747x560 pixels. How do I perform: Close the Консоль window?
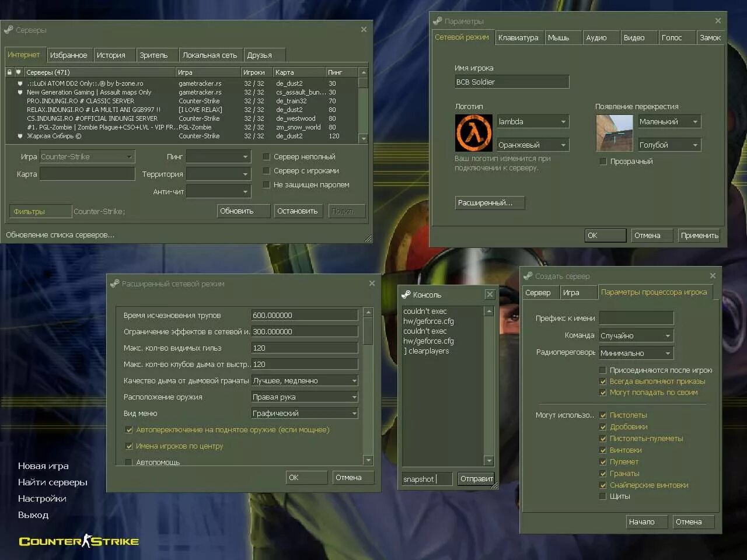pos(490,295)
